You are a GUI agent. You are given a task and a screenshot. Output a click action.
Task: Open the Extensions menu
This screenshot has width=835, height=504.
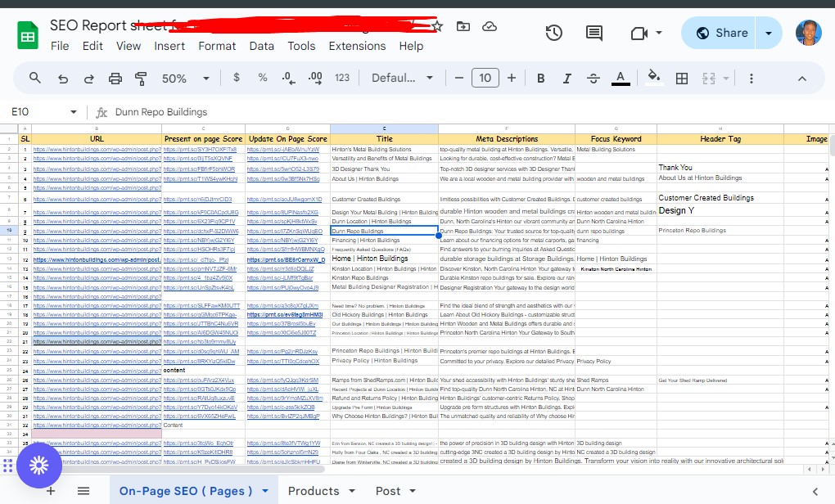coord(357,46)
